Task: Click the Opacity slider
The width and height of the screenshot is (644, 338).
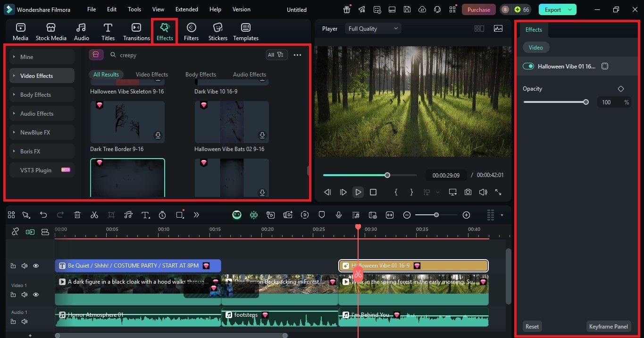Action: click(556, 102)
